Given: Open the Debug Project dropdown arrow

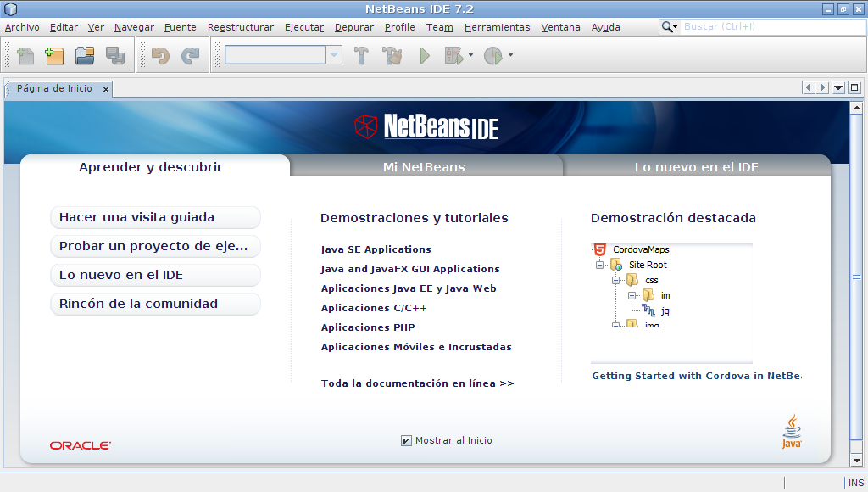Looking at the screenshot, I should pos(470,55).
